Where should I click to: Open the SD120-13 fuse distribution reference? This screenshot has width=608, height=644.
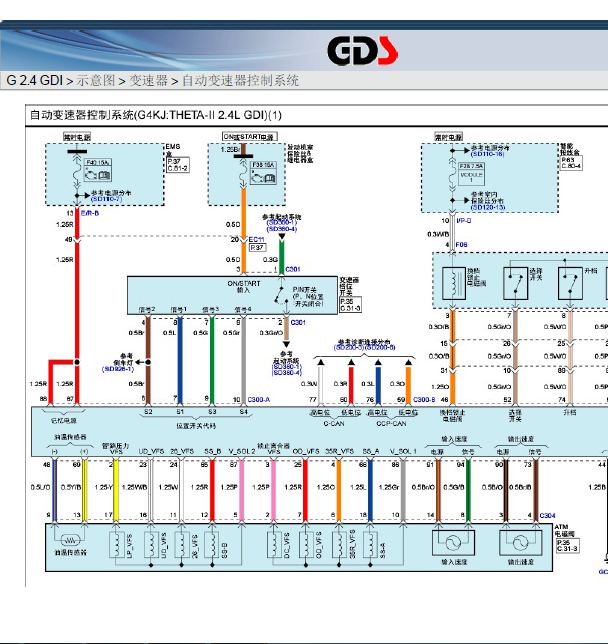488,207
